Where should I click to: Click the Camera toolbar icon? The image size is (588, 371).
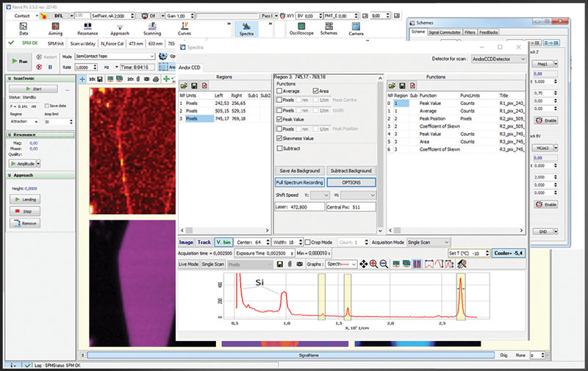[356, 29]
